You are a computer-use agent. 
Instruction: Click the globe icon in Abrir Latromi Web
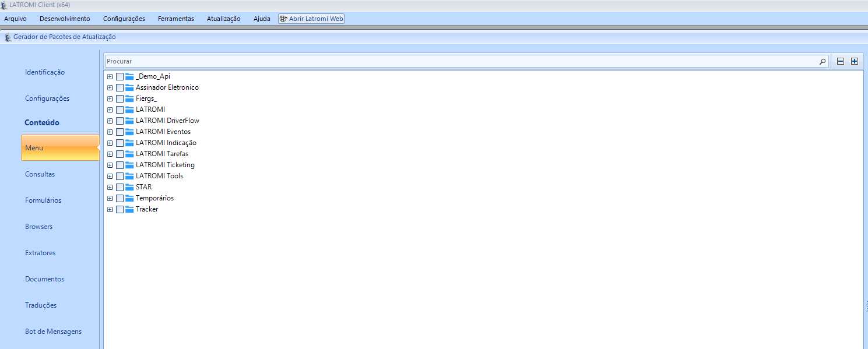(x=283, y=19)
